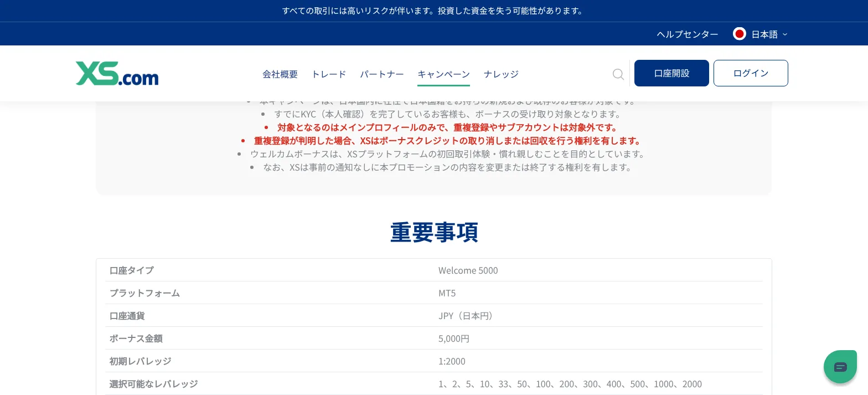868x395 pixels.
Task: Click the 口座開設 button
Action: point(671,73)
